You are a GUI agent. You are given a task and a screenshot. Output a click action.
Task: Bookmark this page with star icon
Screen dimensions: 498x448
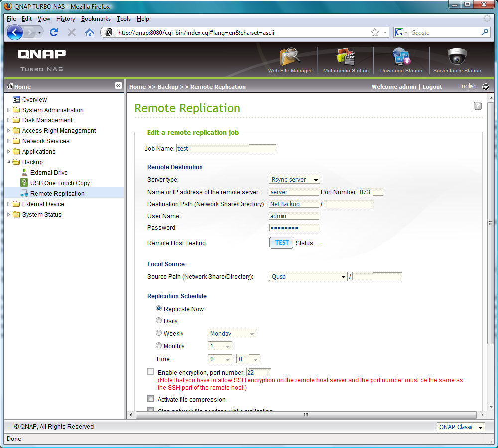(x=375, y=32)
